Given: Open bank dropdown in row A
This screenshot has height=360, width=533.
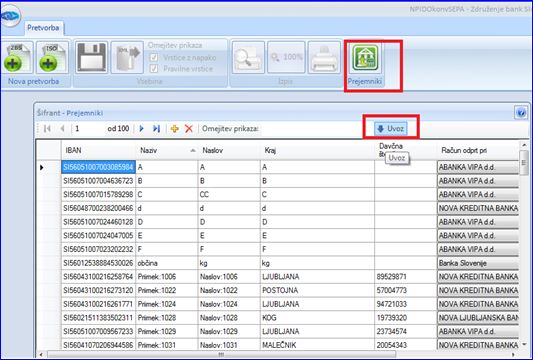Looking at the screenshot, I should coord(478,167).
